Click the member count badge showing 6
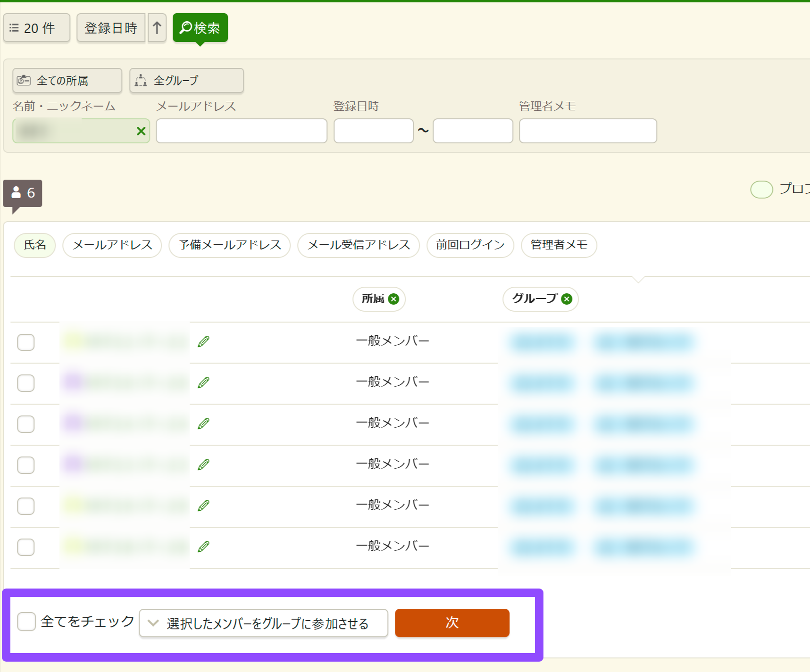Viewport: 810px width, 672px height. pyautogui.click(x=23, y=193)
